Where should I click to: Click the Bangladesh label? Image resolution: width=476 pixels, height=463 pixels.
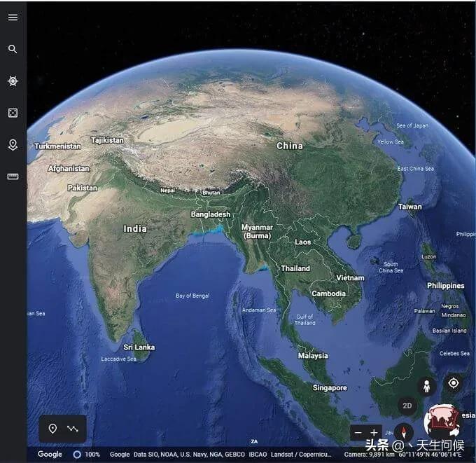(211, 214)
